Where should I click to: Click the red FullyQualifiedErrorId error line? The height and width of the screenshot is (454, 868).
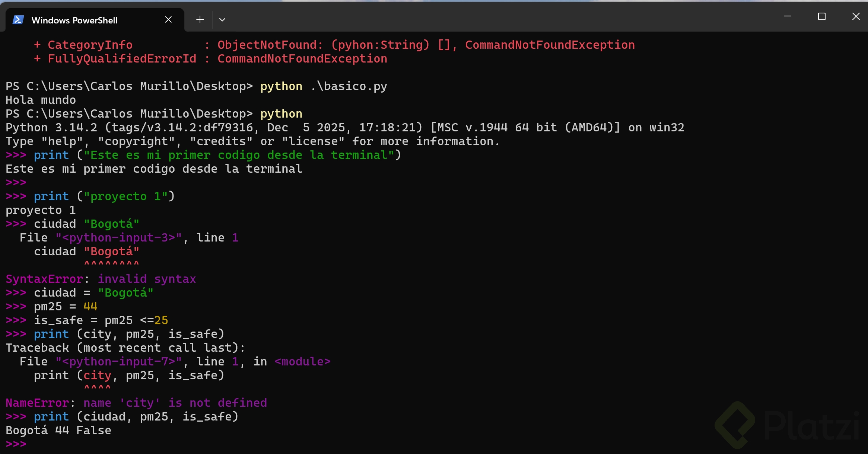click(x=210, y=59)
